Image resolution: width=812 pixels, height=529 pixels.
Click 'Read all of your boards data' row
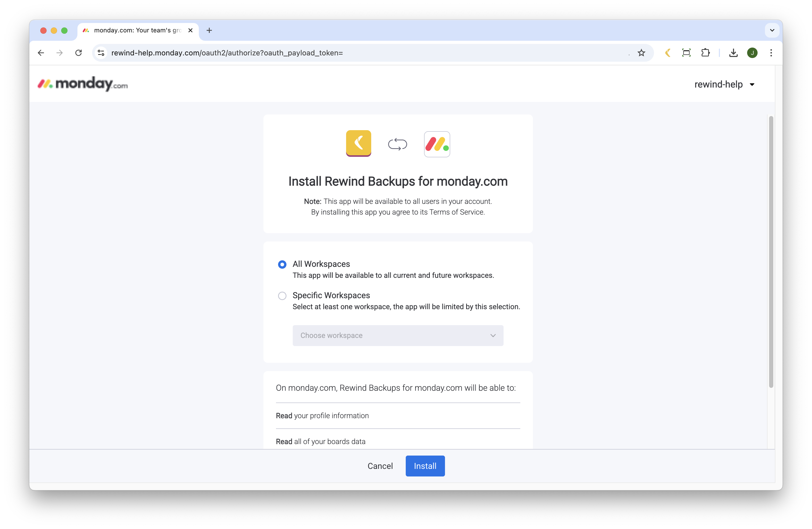click(x=398, y=441)
